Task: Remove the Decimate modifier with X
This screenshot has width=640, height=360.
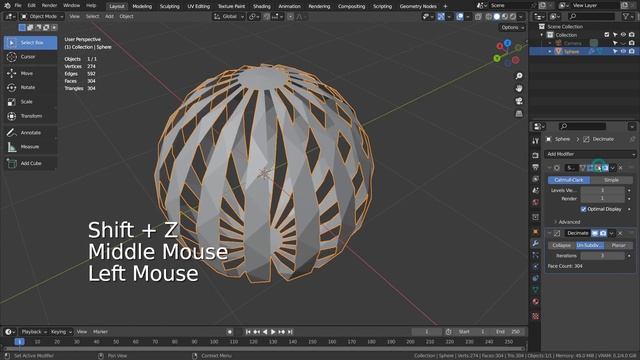Action: click(620, 233)
